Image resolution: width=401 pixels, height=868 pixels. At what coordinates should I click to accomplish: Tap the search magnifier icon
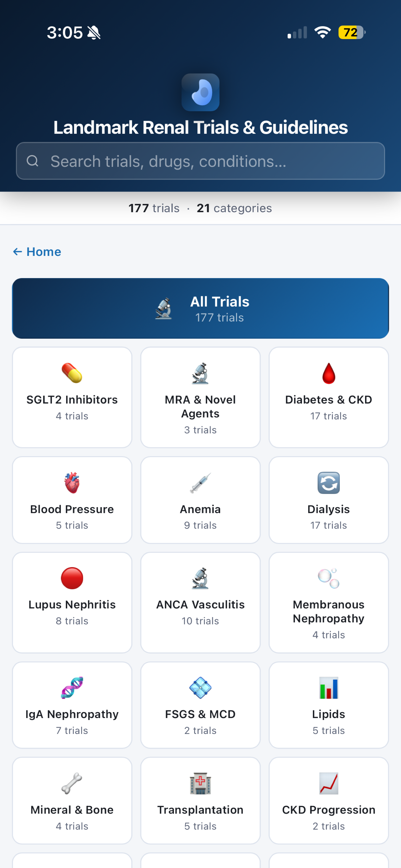point(32,161)
